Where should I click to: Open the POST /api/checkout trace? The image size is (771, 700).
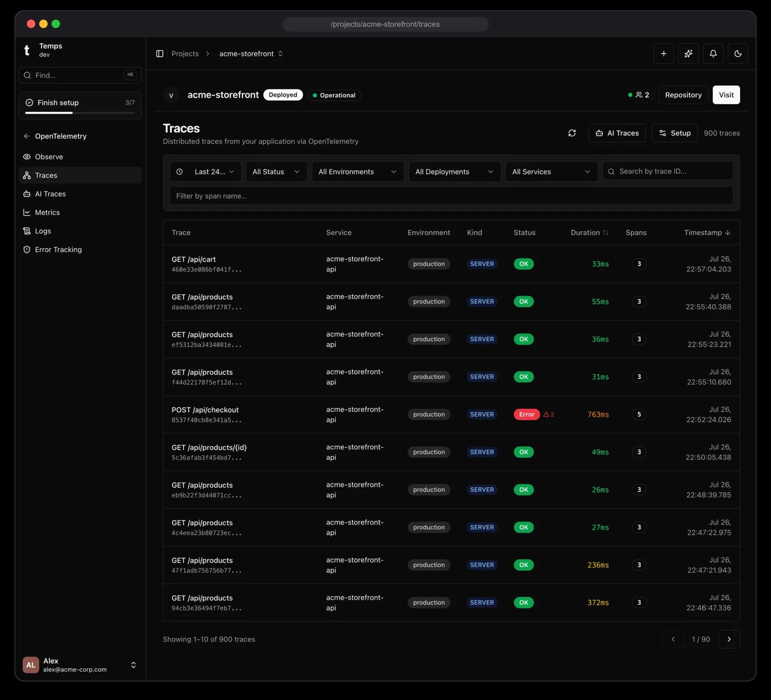(x=451, y=415)
